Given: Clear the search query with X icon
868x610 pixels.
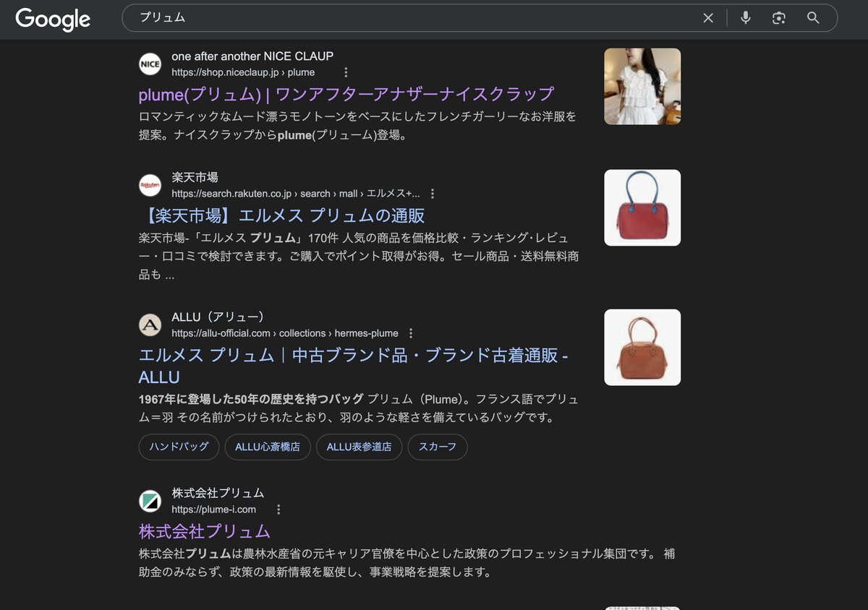Looking at the screenshot, I should [x=708, y=18].
